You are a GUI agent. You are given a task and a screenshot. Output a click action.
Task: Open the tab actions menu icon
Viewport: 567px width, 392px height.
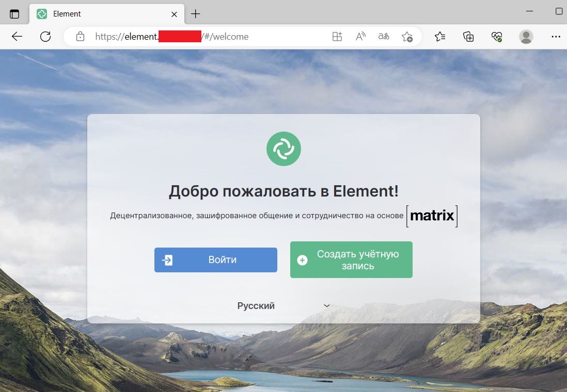coord(14,14)
